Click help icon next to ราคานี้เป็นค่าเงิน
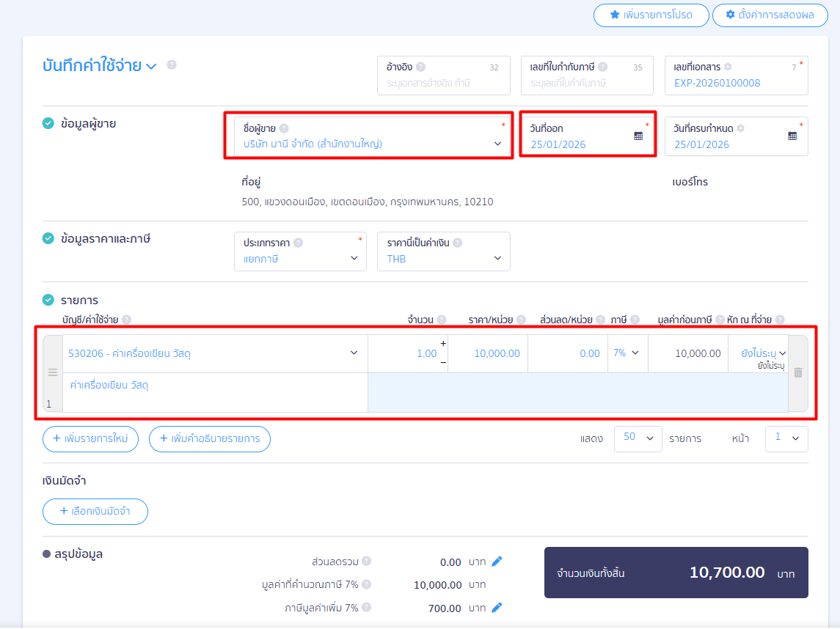 point(458,243)
